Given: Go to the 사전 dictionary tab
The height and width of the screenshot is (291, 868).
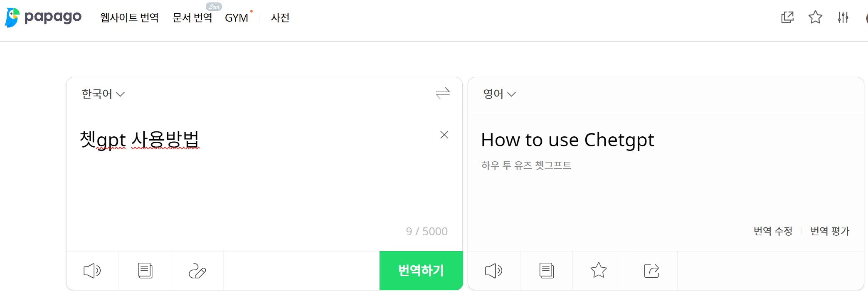Looking at the screenshot, I should pyautogui.click(x=280, y=18).
